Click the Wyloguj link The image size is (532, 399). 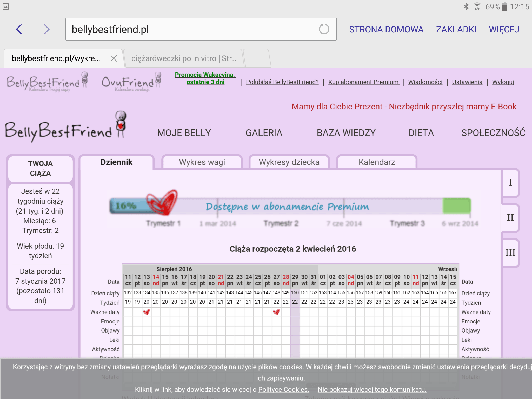click(503, 82)
